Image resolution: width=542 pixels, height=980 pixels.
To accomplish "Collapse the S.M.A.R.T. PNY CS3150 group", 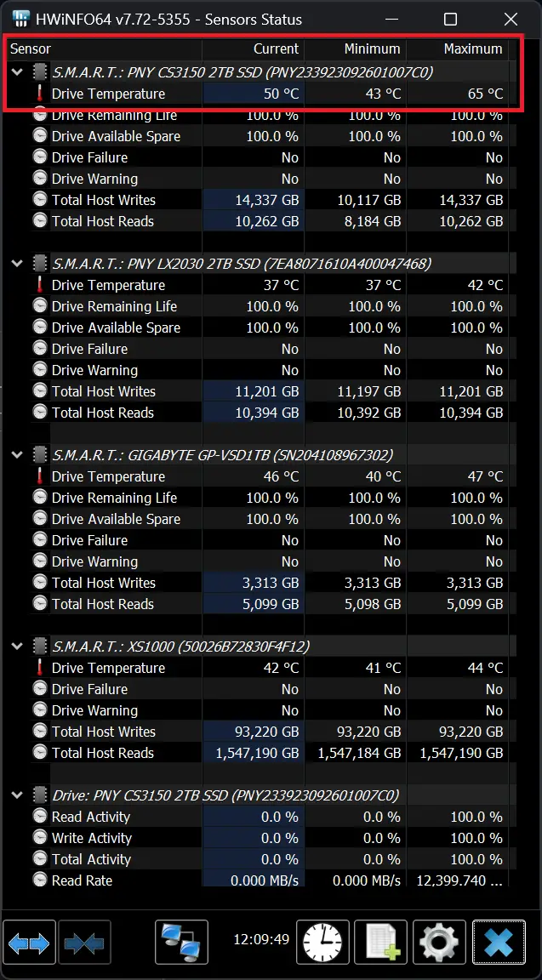I will point(18,71).
